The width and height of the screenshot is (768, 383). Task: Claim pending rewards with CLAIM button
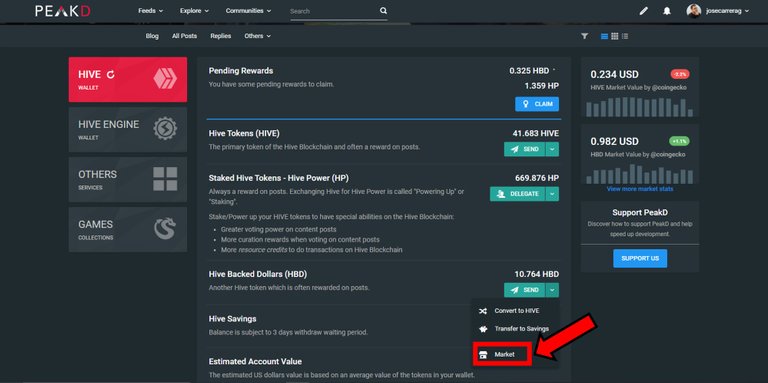[x=537, y=104]
